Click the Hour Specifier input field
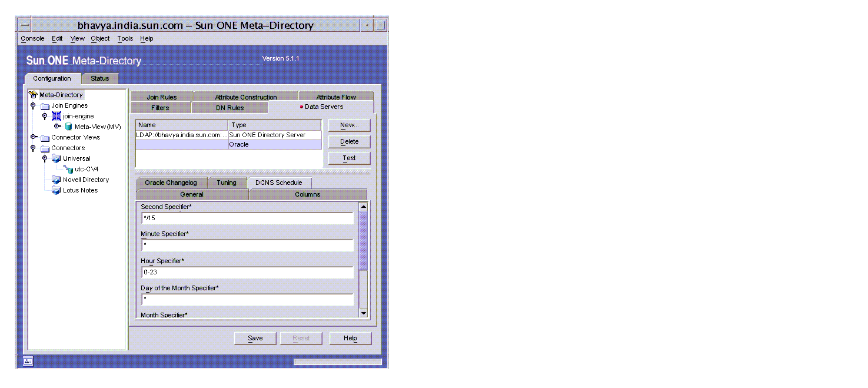This screenshot has width=868, height=388. tap(247, 272)
